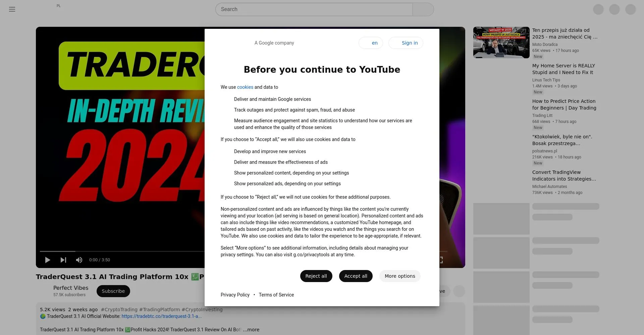Select the #TradingPlatform hashtag

coord(159,310)
